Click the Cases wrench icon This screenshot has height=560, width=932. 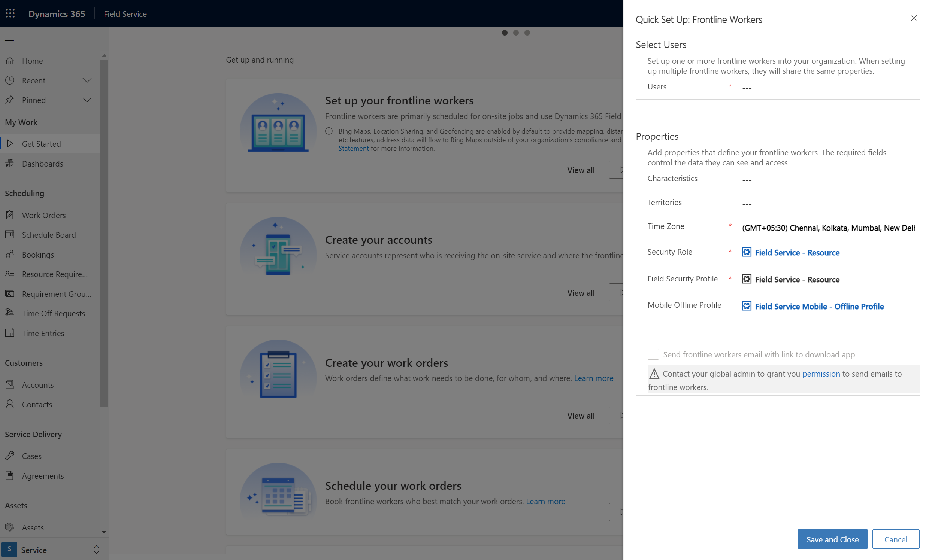pyautogui.click(x=10, y=456)
